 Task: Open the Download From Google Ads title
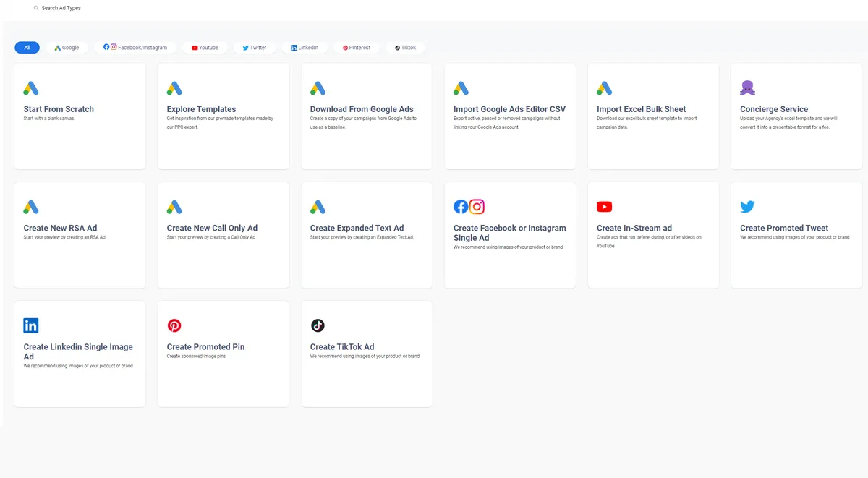pos(362,109)
